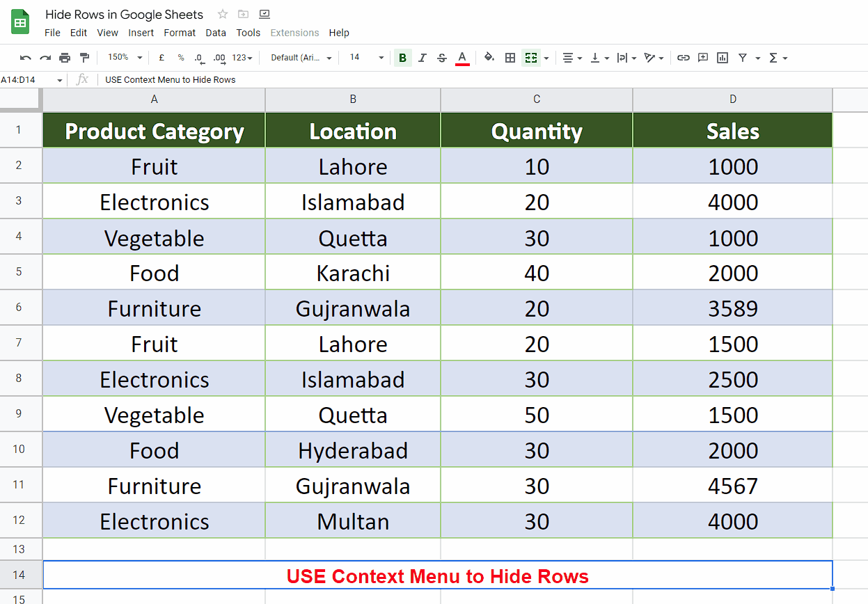Click the cell with sales value 3589
The image size is (868, 604).
point(733,308)
